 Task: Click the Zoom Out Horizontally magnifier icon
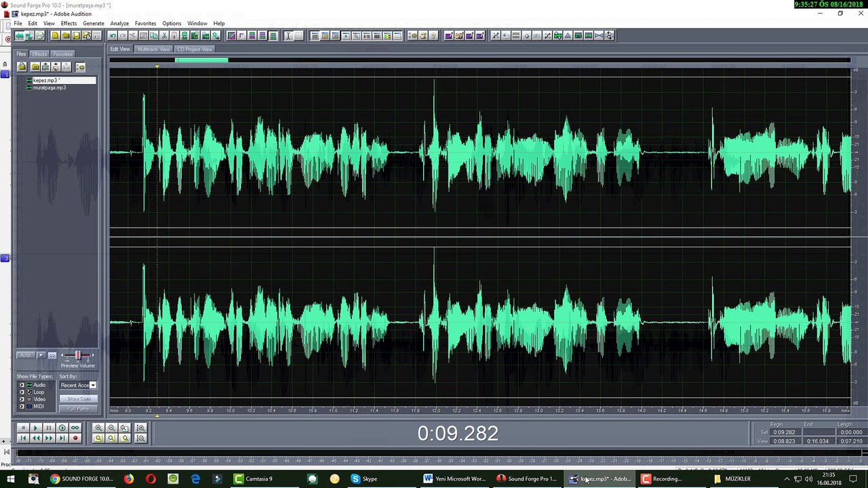(x=111, y=428)
